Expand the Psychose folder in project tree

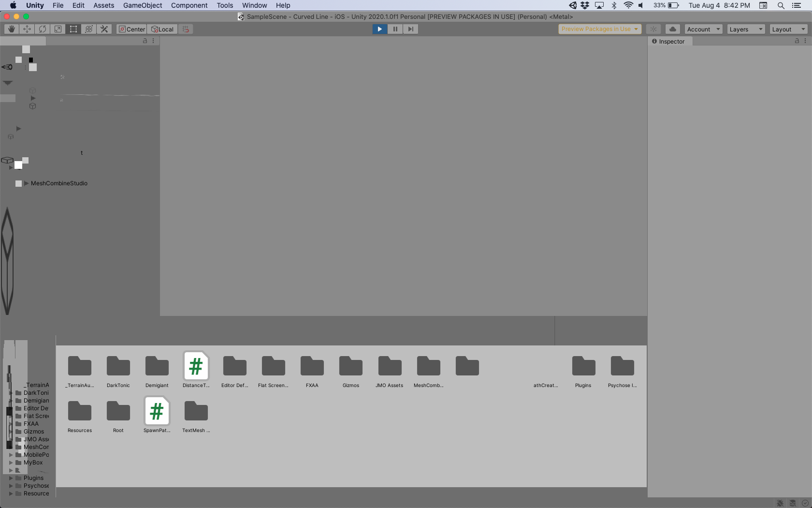pyautogui.click(x=11, y=486)
